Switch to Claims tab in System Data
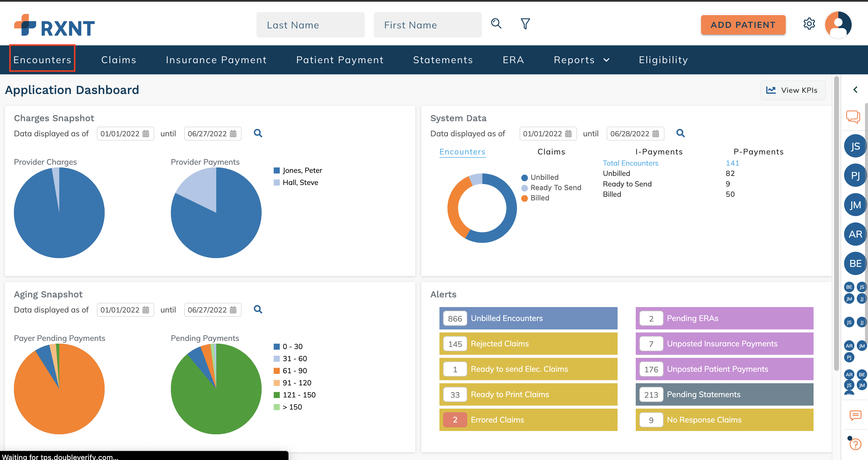Image resolution: width=868 pixels, height=460 pixels. 551,152
